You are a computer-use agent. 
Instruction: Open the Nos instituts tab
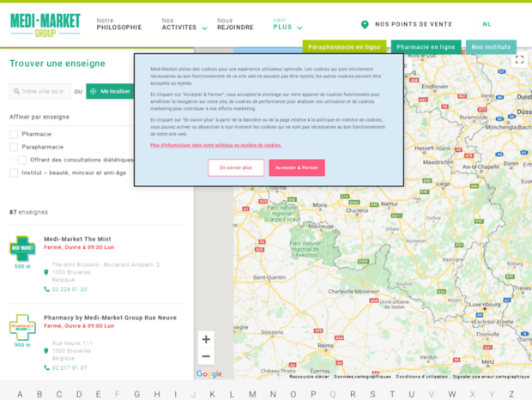click(x=491, y=47)
